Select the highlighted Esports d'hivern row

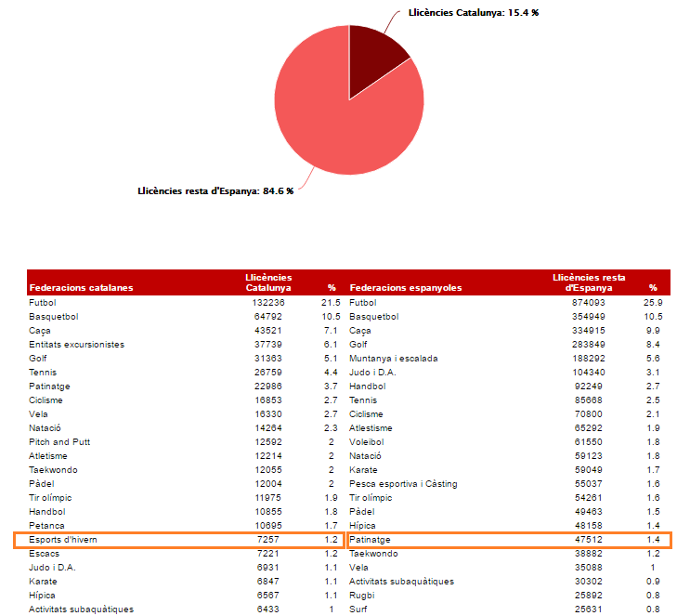[x=179, y=540]
